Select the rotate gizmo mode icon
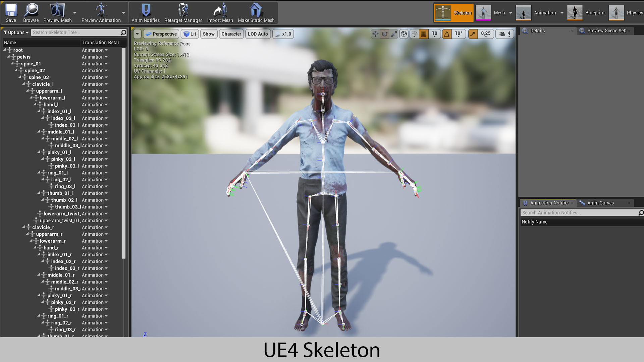 pyautogui.click(x=385, y=34)
